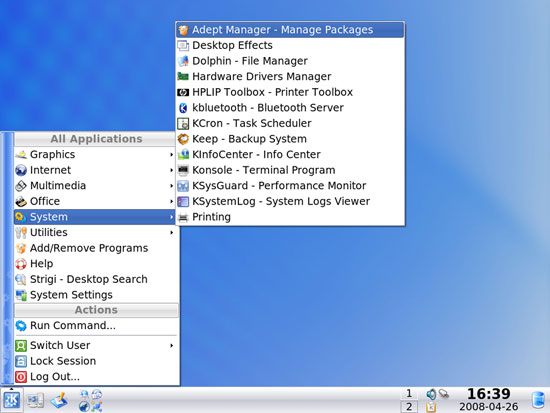Switch to virtual desktop 2
Viewport: 550px width, 413px height.
(409, 407)
